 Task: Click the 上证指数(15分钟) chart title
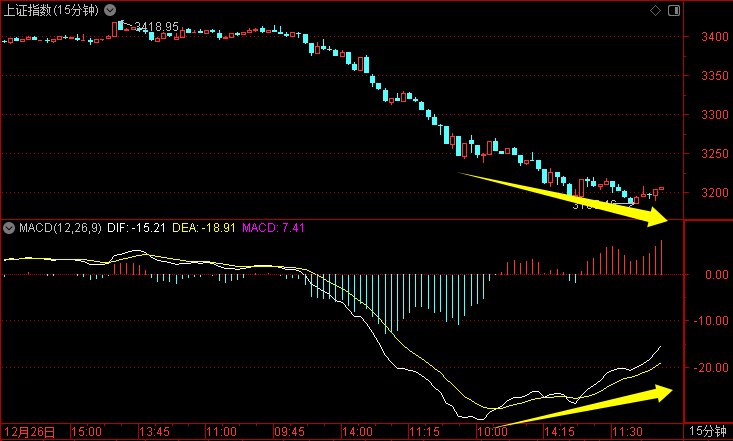pyautogui.click(x=50, y=11)
